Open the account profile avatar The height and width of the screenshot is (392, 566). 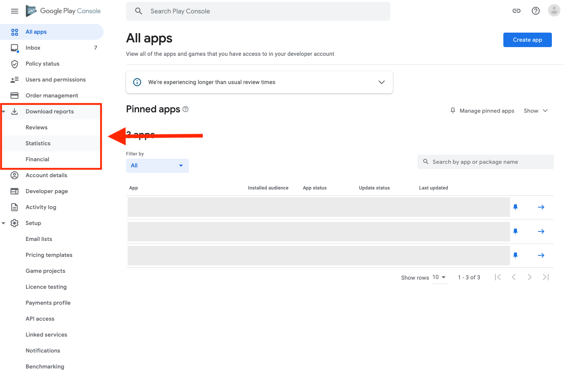tap(554, 11)
